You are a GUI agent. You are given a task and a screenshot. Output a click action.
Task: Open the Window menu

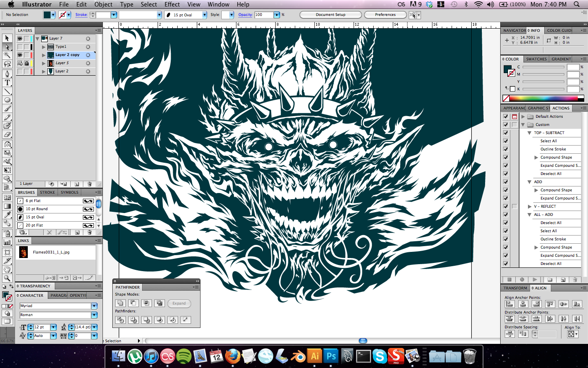[x=218, y=4]
